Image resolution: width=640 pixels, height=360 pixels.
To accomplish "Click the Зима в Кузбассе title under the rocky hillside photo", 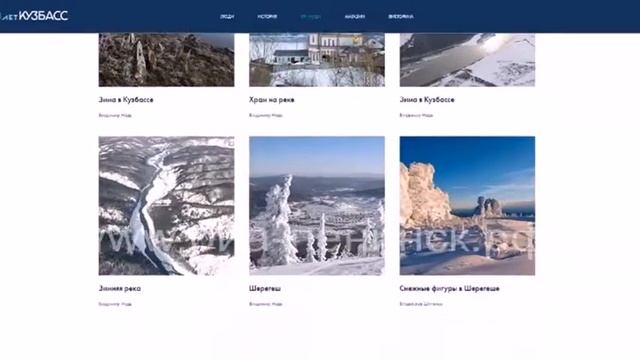I will pos(126,100).
